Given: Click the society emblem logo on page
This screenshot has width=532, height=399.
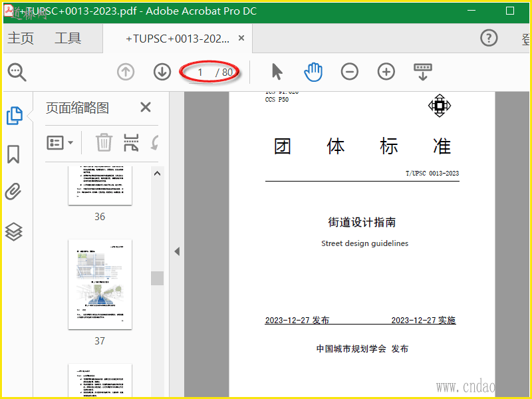Looking at the screenshot, I should [x=440, y=106].
